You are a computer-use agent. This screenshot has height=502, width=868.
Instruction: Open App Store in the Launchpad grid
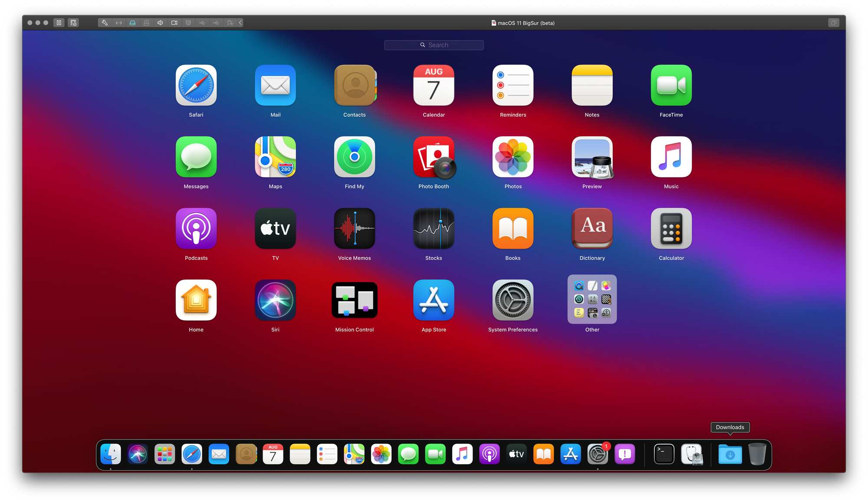click(434, 300)
